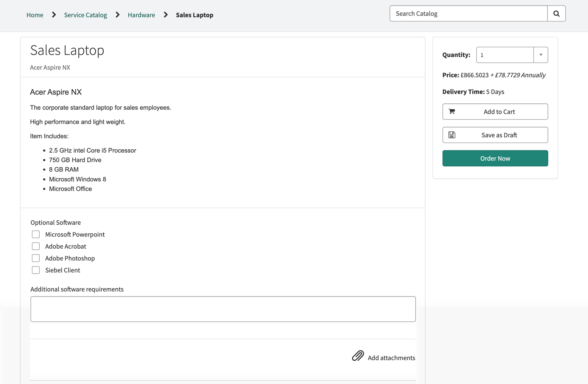588x384 pixels.
Task: Click the Sales Laptop page heading
Action: click(67, 50)
